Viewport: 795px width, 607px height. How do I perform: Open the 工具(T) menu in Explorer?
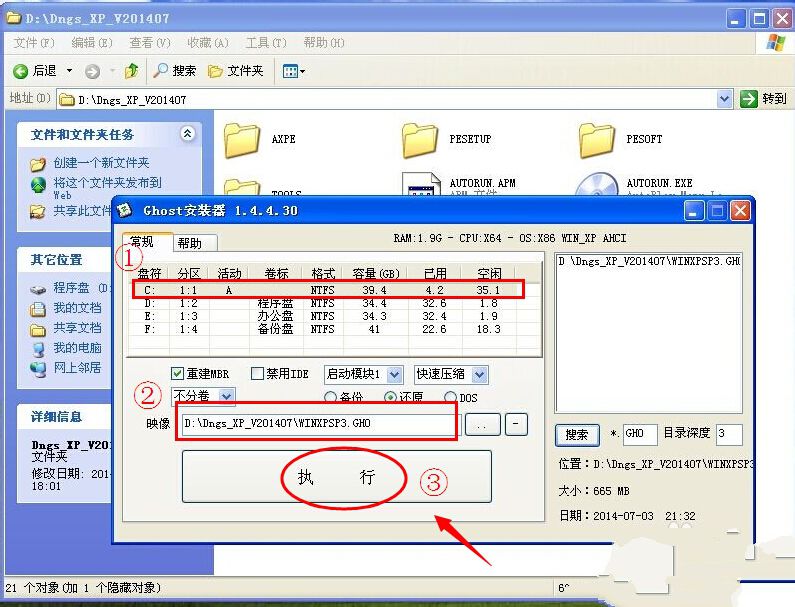point(265,43)
